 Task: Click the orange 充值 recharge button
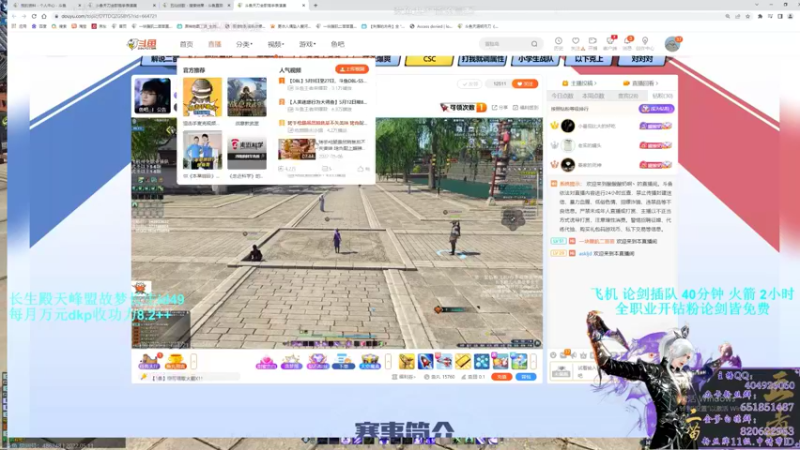[x=502, y=377]
